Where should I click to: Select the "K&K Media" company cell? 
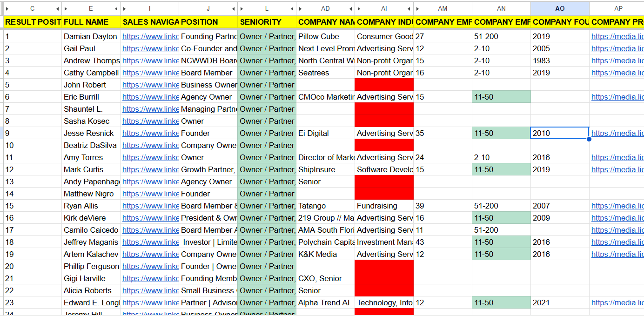tap(325, 254)
